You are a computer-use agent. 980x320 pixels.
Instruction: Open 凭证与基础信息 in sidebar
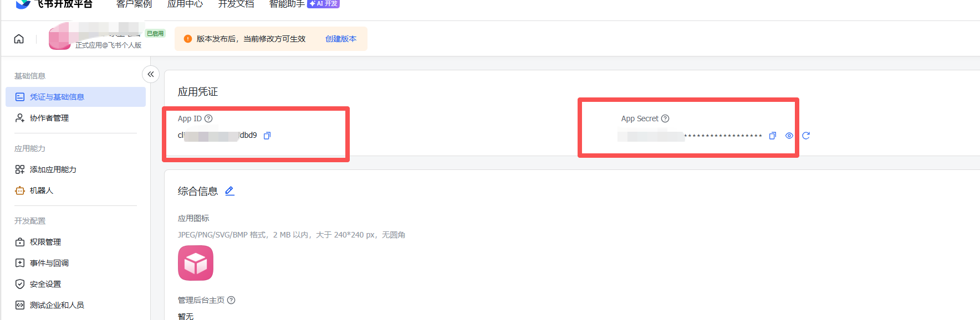coord(57,97)
